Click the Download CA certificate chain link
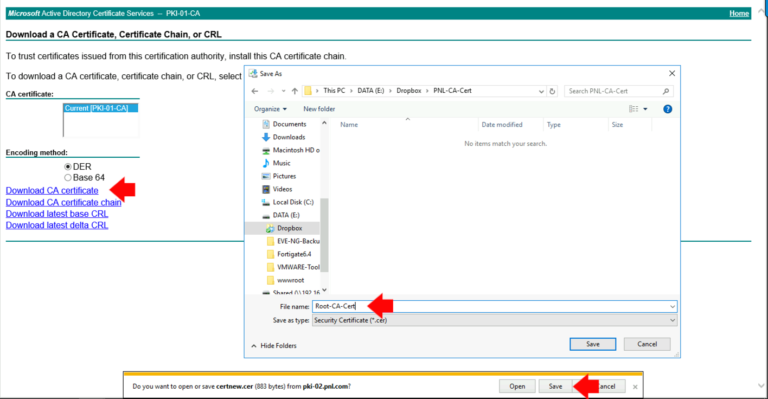This screenshot has width=768, height=399. pyautogui.click(x=64, y=202)
